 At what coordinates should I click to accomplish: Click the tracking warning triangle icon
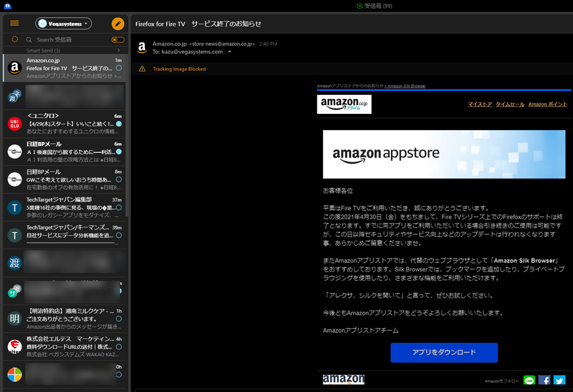(x=142, y=69)
